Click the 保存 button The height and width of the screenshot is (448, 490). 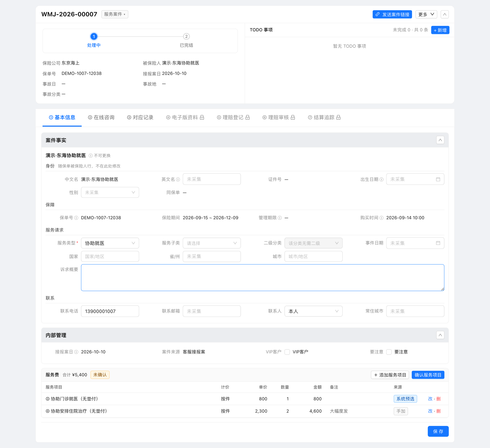pyautogui.click(x=438, y=431)
